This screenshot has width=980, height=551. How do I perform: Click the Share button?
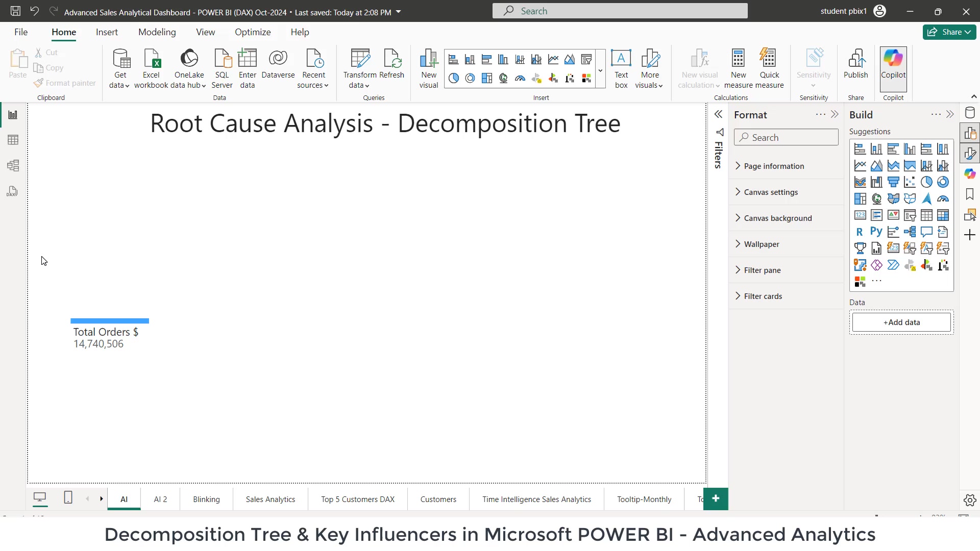(949, 32)
